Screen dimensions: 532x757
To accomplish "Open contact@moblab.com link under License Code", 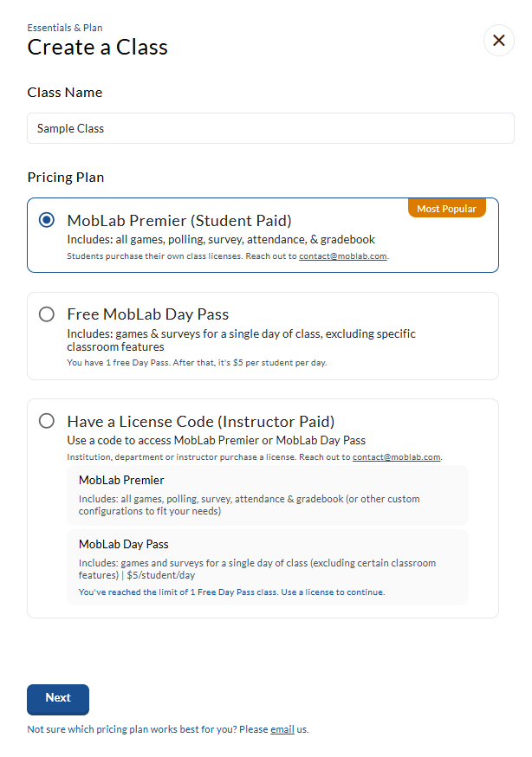I will tap(397, 456).
